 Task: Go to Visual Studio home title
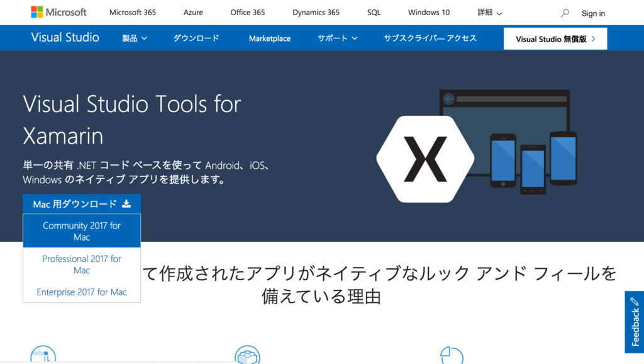(x=65, y=37)
